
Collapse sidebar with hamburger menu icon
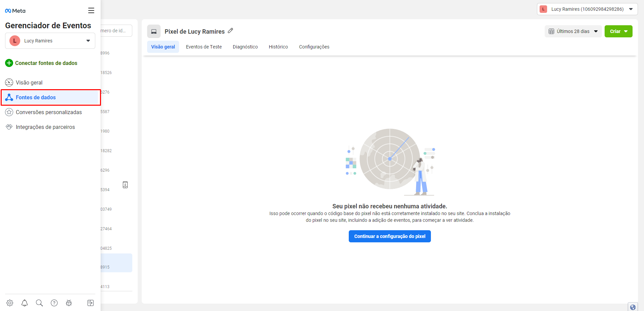pos(91,10)
